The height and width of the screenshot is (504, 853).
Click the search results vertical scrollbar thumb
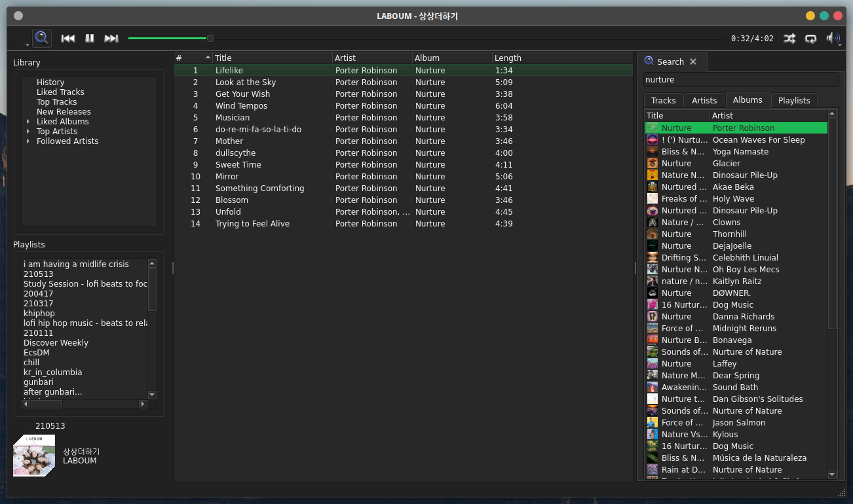(x=832, y=223)
